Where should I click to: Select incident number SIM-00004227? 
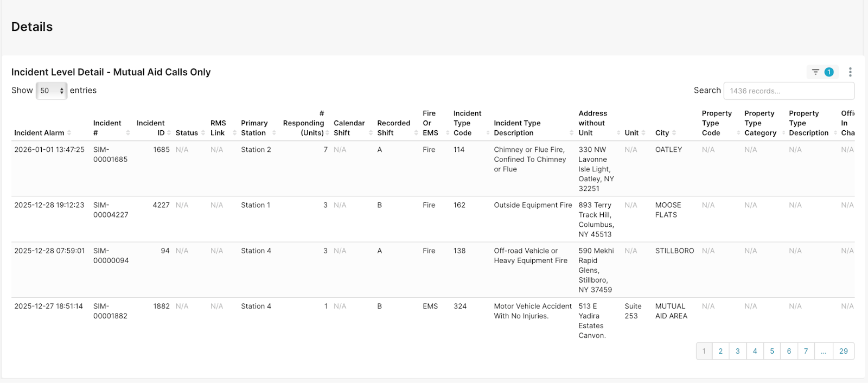point(111,210)
